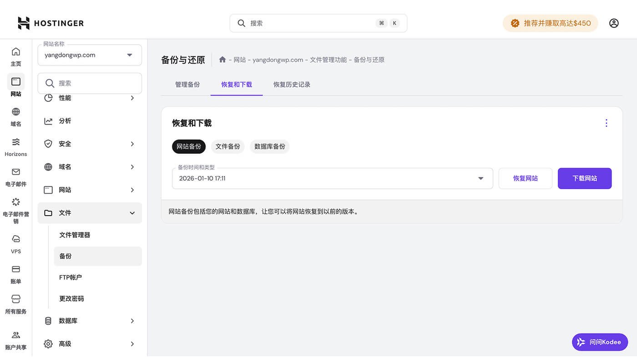Open the three-dot menu in 恢复和下载 panel
Screen dimensions: 637x364
606,122
